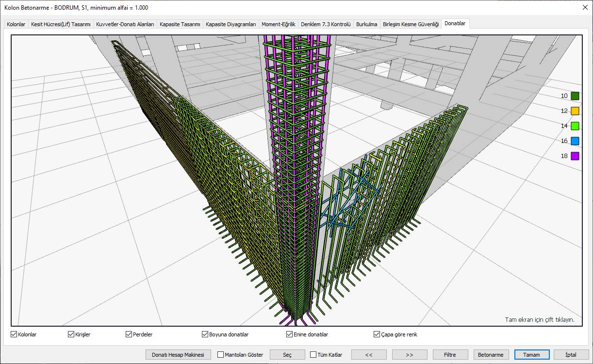The width and height of the screenshot is (593, 364).
Task: Click the yellow 12 diameter swatch
Action: pos(575,111)
